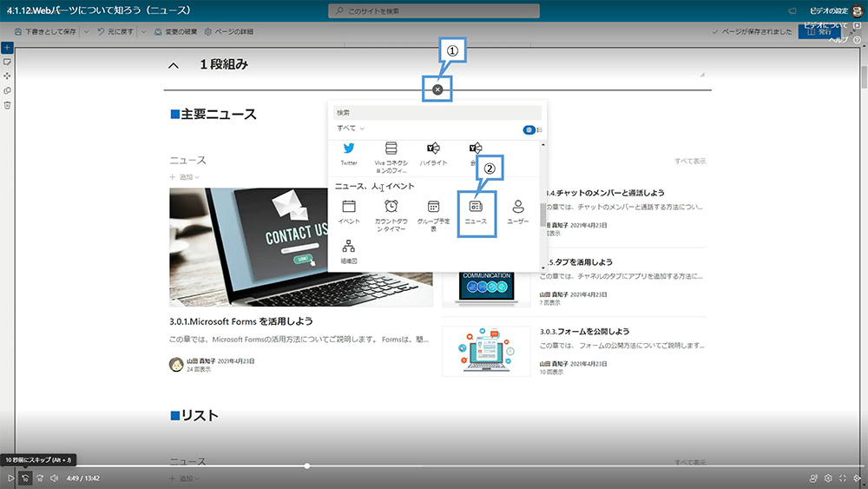Skip back 10 seconds in video

click(25, 478)
